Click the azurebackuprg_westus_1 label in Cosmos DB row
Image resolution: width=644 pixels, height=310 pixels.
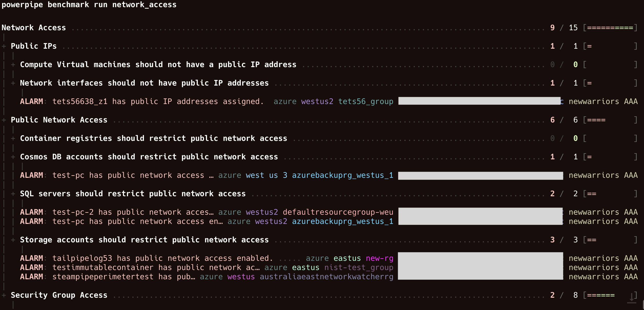coord(342,175)
